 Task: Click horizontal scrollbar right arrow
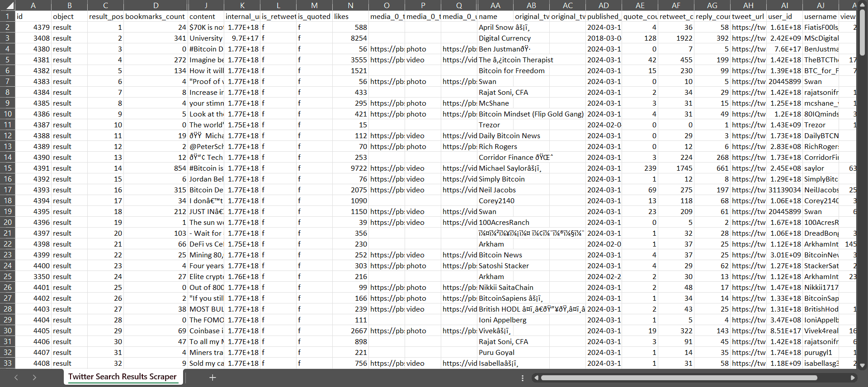click(x=853, y=378)
